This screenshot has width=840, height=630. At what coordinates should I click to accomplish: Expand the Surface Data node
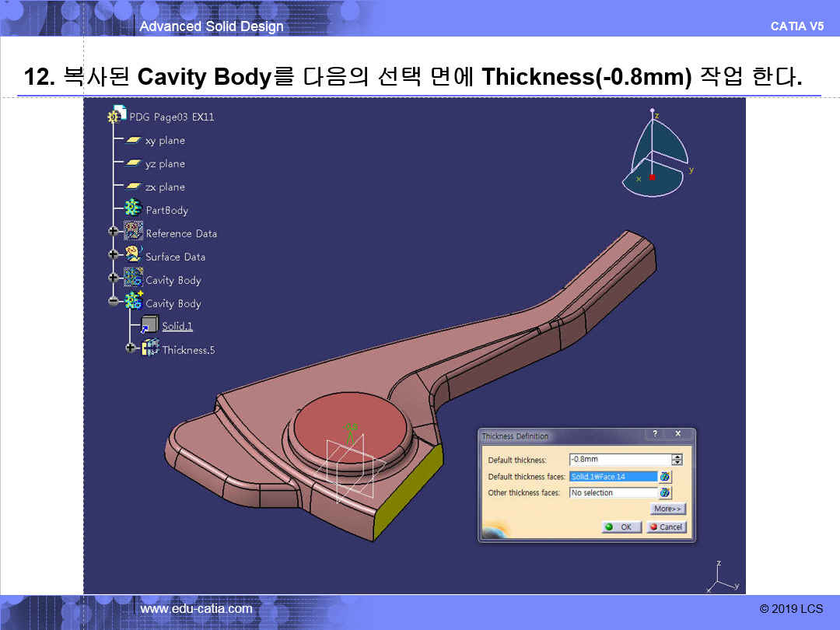pos(114,255)
